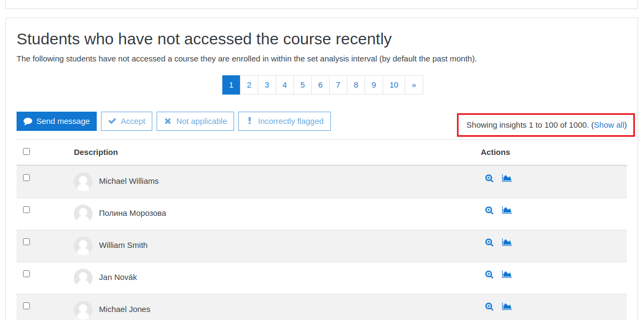Advance with the next page arrow
The image size is (644, 320).
click(414, 85)
